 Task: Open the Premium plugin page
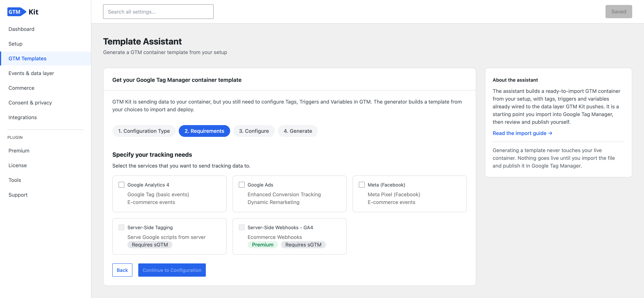click(19, 151)
